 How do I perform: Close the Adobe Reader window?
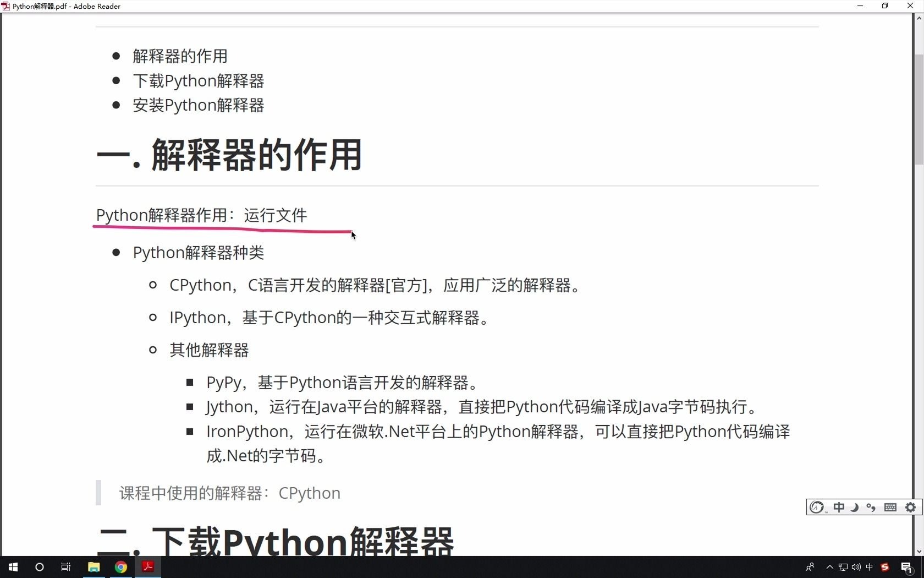click(x=910, y=6)
